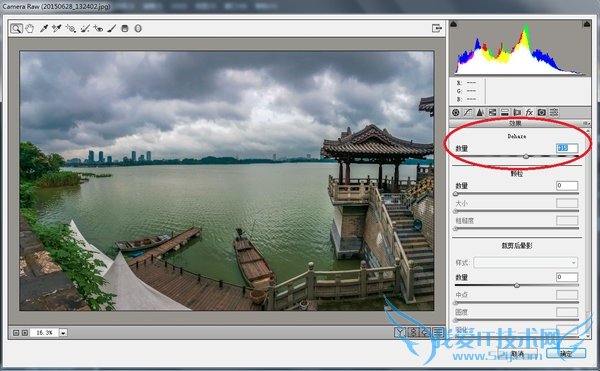Open the HSL / Grayscale panel tab
The image size is (600, 371).
[x=492, y=112]
